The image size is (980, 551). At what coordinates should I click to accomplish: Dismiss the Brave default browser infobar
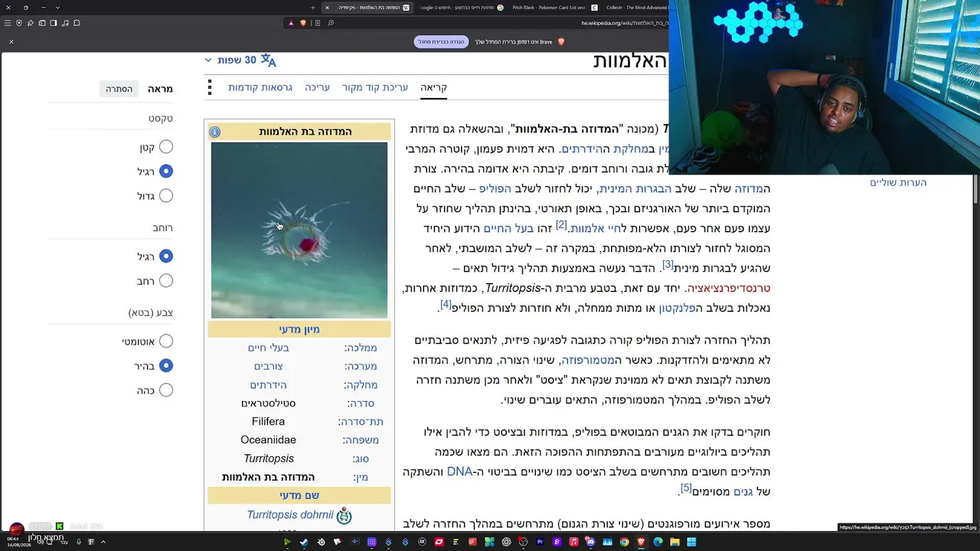tap(11, 41)
